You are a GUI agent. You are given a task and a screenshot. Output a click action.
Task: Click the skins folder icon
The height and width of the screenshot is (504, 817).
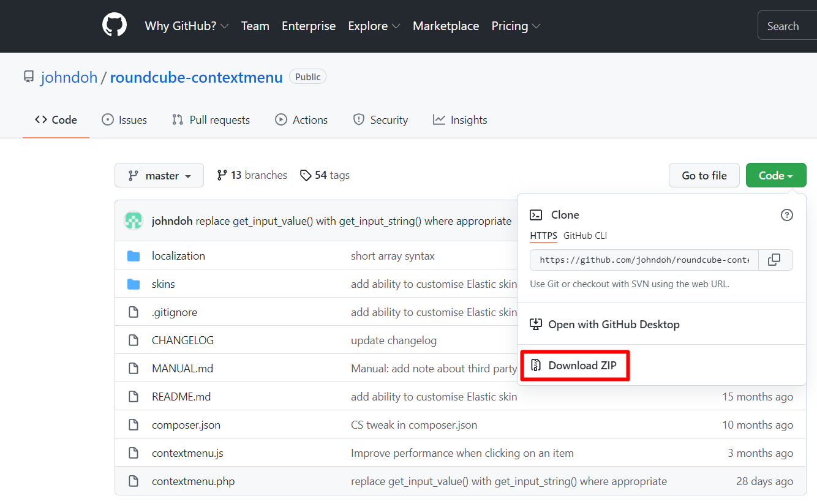134,284
